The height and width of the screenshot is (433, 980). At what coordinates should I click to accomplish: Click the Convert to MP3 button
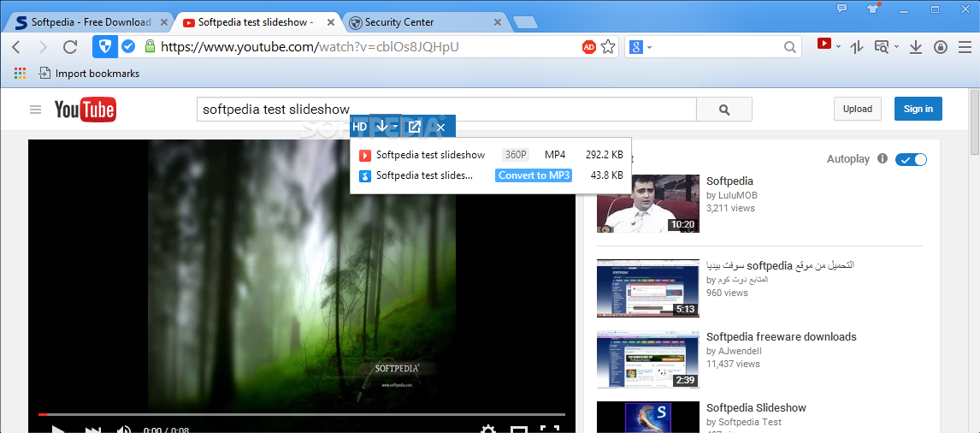pyautogui.click(x=534, y=175)
